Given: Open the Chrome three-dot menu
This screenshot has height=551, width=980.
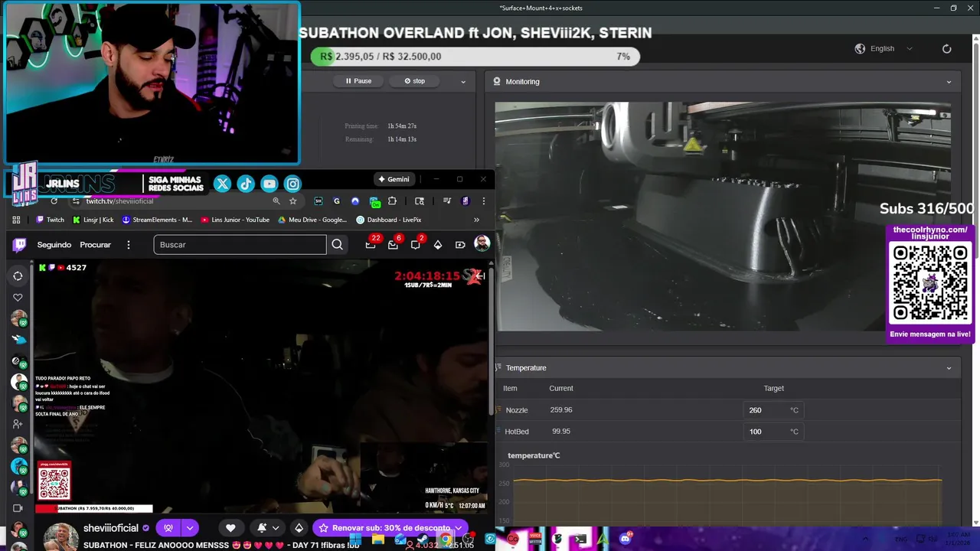Looking at the screenshot, I should [483, 201].
